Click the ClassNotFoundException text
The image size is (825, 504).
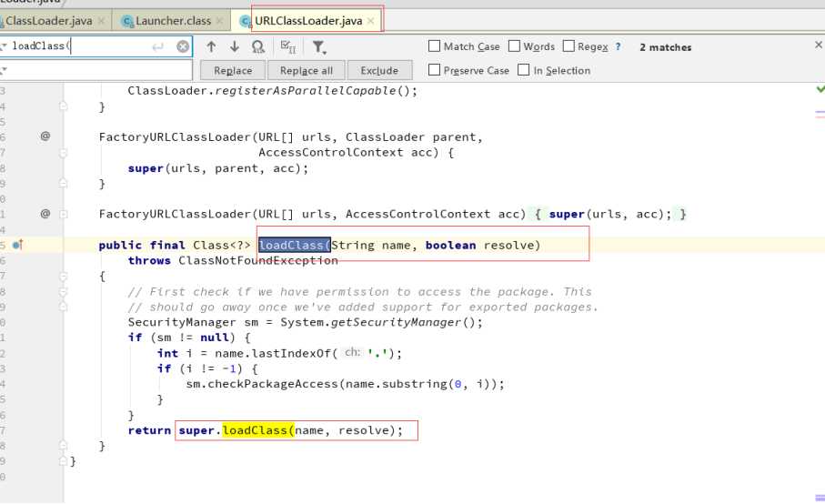coord(257,260)
